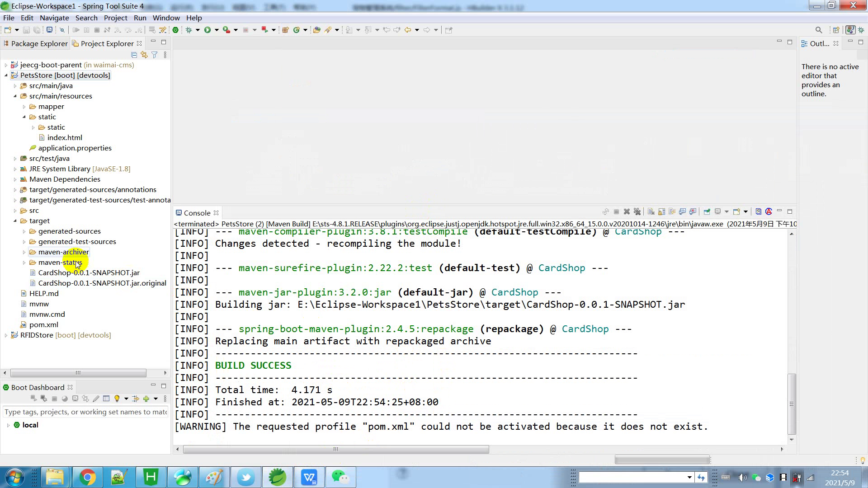Viewport: 868px width, 488px height.
Task: Select CardShop-0.0.1-SNAPSHOT.jar file
Action: click(89, 272)
